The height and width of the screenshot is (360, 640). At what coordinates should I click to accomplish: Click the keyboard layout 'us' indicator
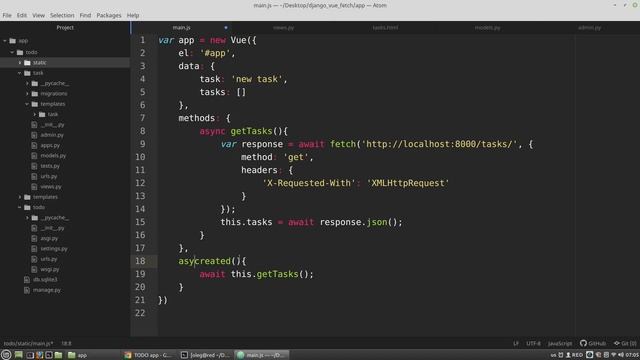[553, 355]
